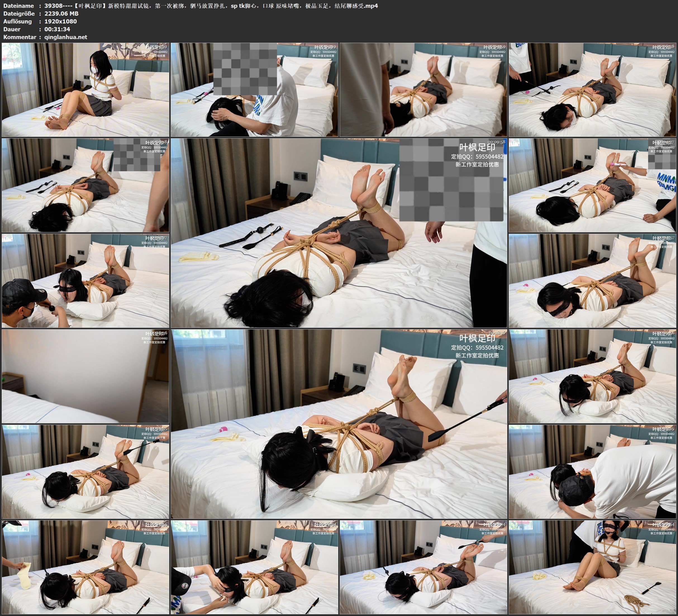This screenshot has width=678, height=616.
Task: Select last thumbnail with coiled rope on bed
Action: tap(593, 567)
